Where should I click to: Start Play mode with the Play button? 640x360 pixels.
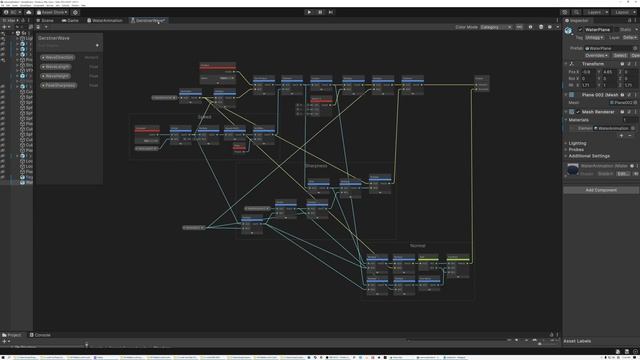(309, 12)
